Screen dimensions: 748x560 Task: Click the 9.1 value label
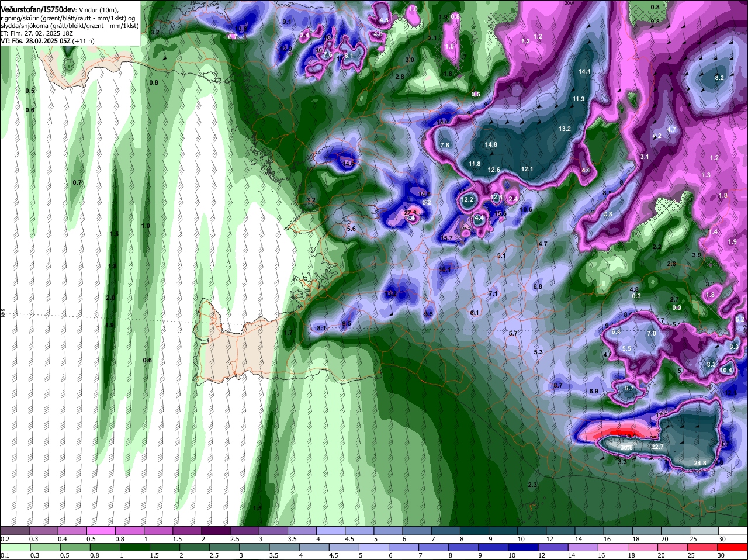click(x=287, y=22)
